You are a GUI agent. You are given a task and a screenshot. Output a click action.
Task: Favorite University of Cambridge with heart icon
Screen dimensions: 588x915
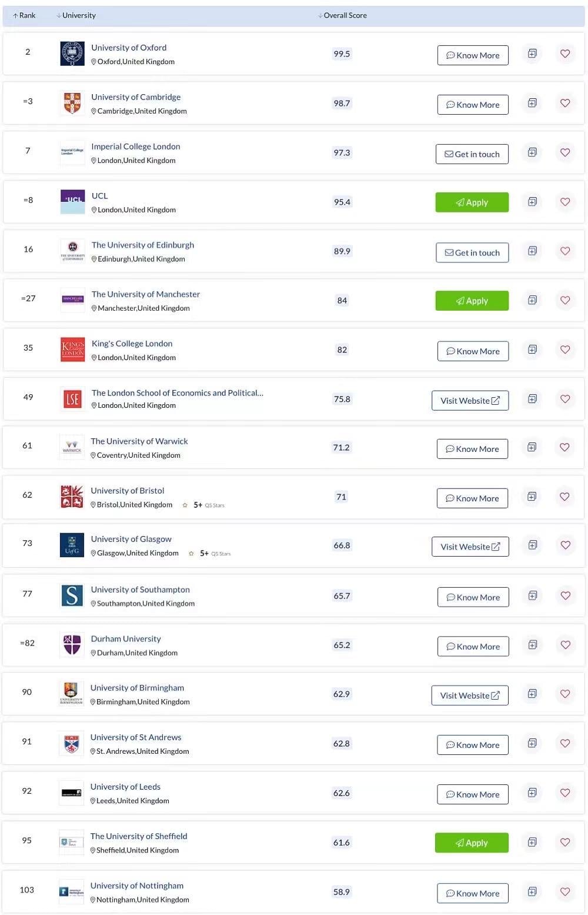click(565, 103)
